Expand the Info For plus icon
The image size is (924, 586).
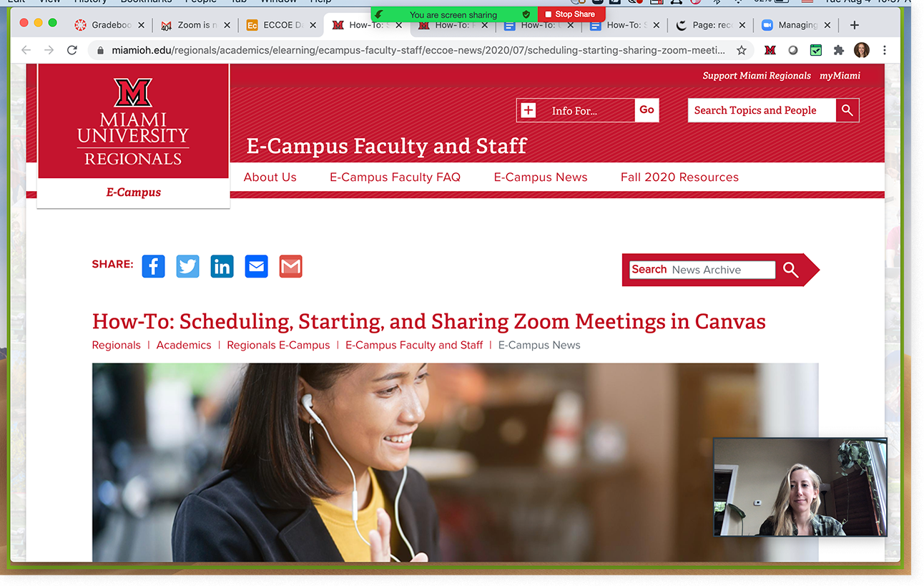coord(528,110)
